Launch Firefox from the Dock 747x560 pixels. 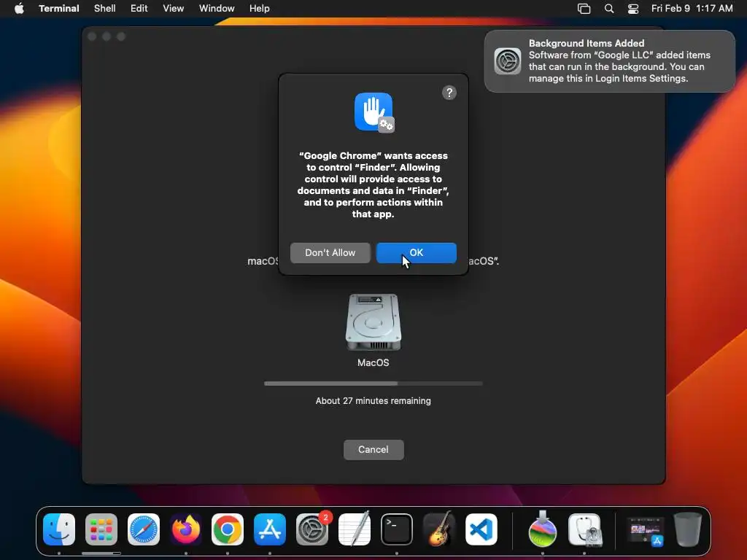click(x=186, y=529)
